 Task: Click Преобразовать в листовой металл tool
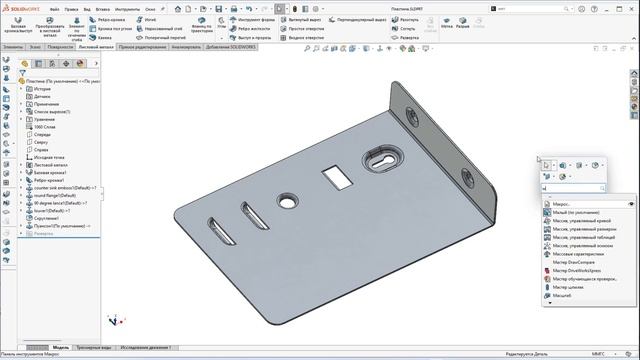tap(50, 27)
